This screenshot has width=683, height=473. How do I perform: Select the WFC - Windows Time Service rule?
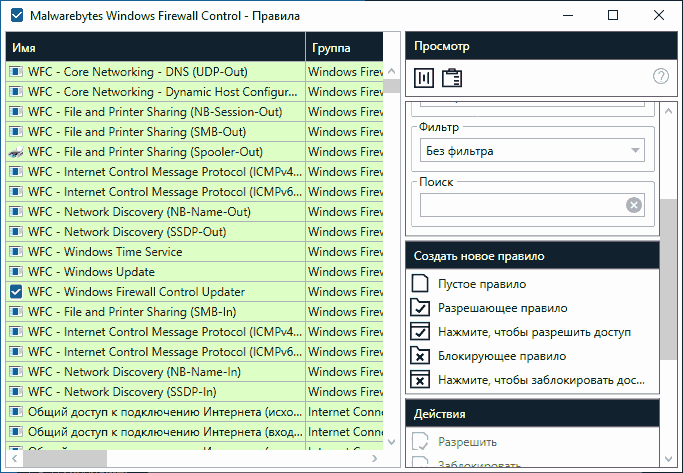105,252
